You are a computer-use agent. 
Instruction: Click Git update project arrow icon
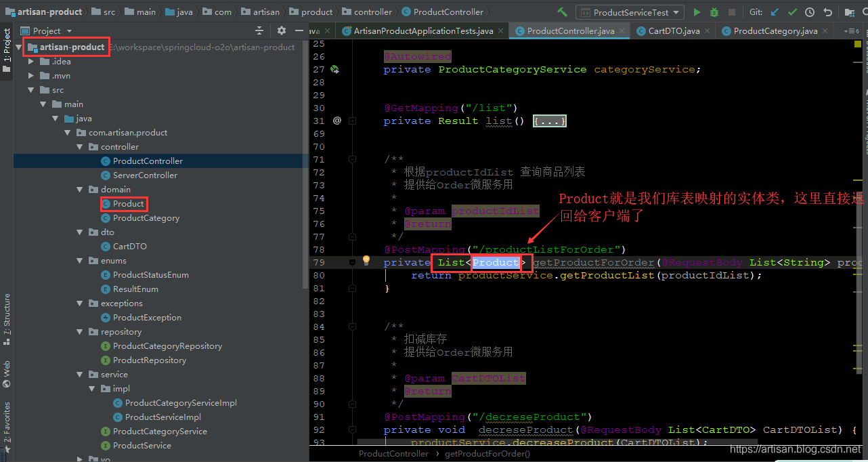click(775, 12)
